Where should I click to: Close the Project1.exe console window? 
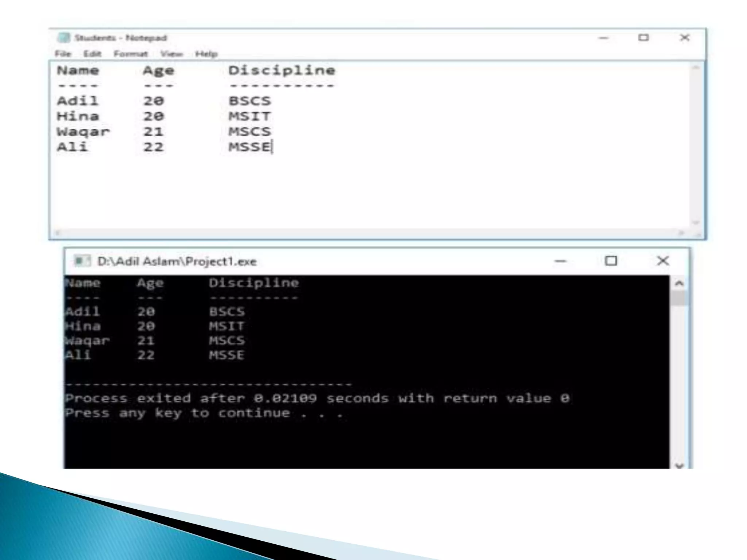click(x=663, y=261)
